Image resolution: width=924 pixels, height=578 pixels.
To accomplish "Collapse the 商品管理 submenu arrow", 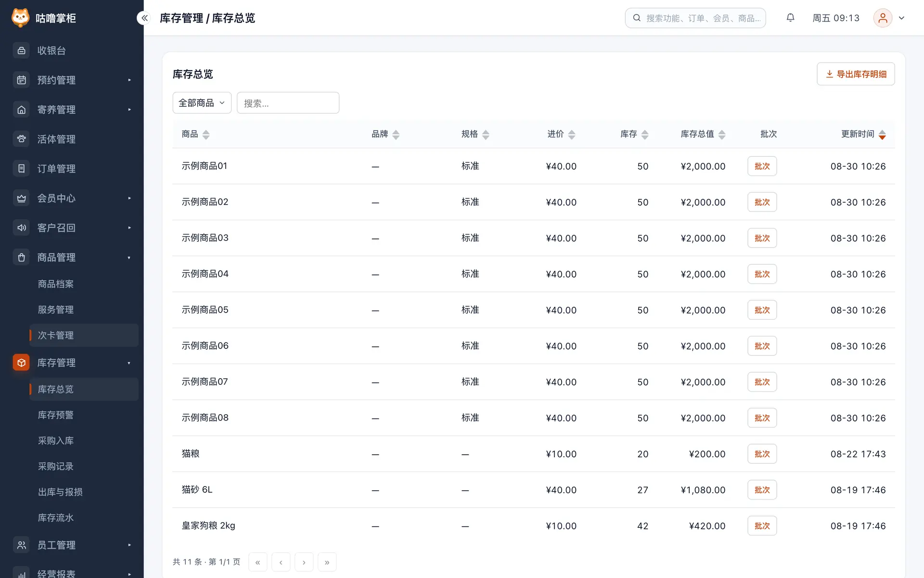I will 129,258.
